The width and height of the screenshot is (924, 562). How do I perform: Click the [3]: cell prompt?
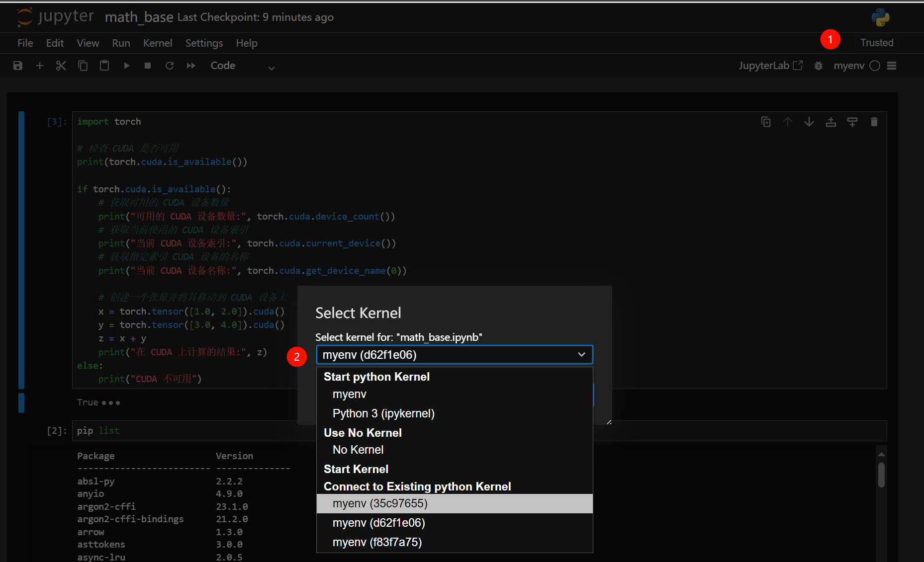[57, 122]
